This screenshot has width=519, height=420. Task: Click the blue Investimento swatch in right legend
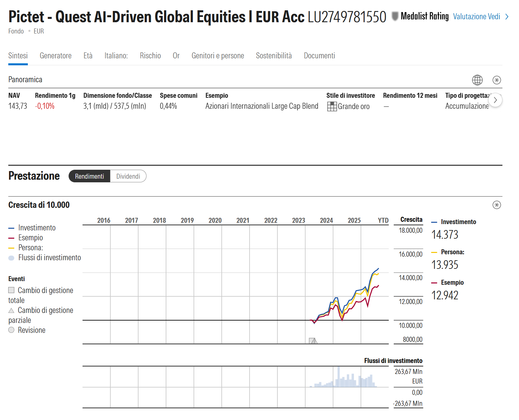coord(434,222)
